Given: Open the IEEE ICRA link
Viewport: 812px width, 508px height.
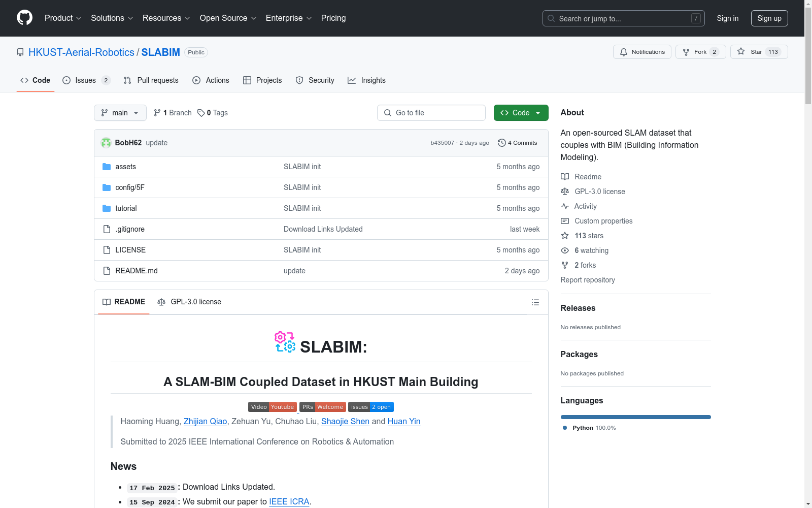Looking at the screenshot, I should tap(289, 501).
